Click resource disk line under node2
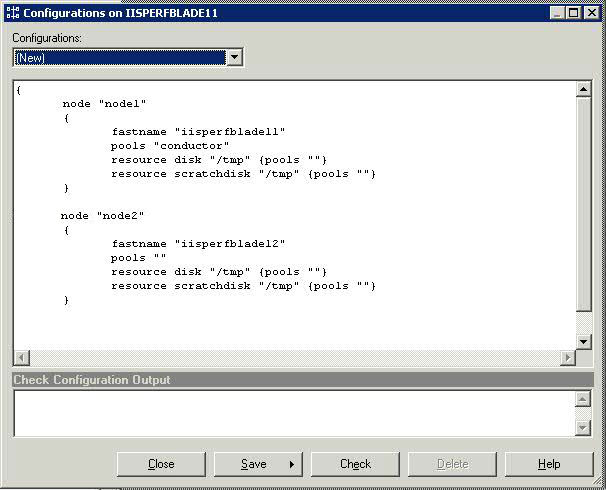 click(219, 272)
